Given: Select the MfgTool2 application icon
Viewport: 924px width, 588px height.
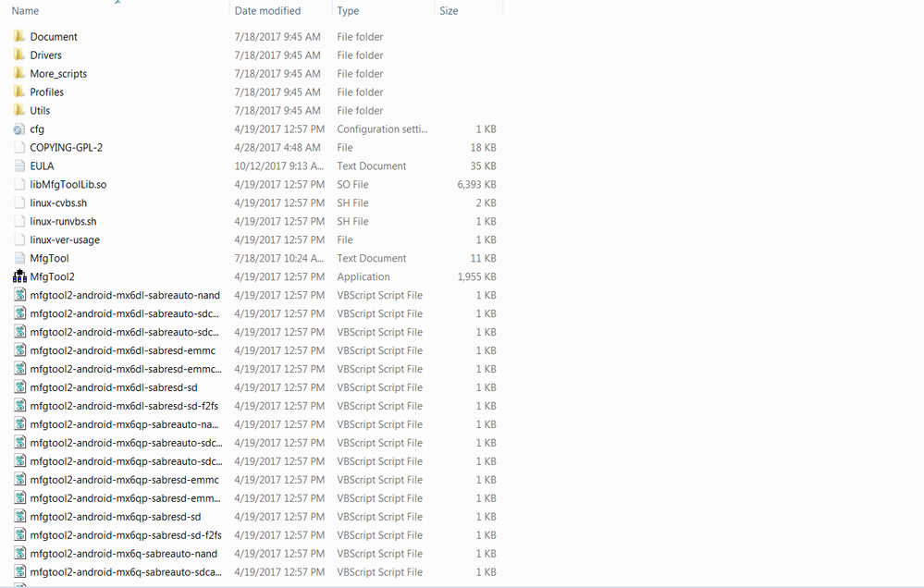Looking at the screenshot, I should [x=19, y=276].
